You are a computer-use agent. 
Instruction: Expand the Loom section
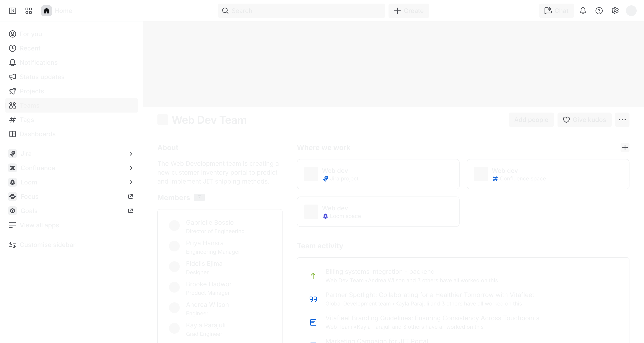point(131,182)
